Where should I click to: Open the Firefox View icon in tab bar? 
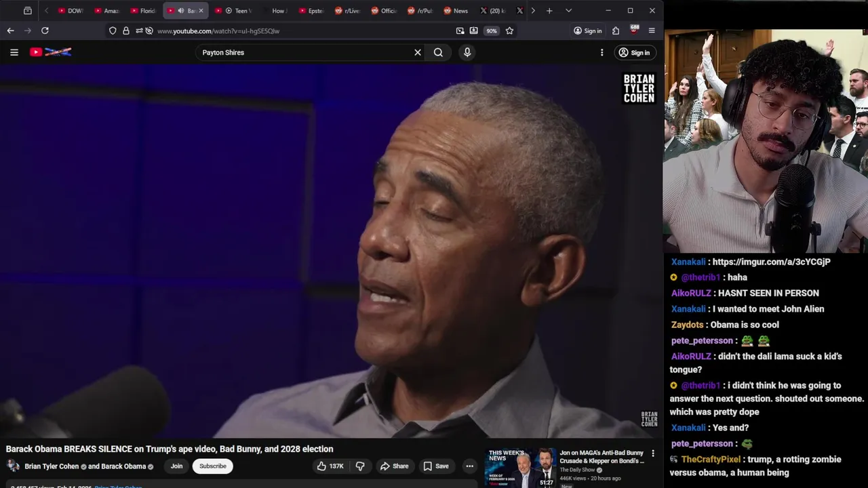28,11
